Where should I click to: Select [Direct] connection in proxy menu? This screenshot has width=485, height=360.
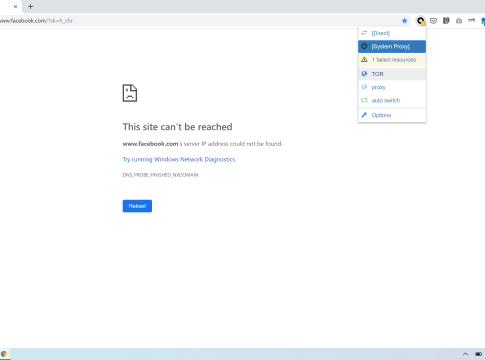click(392, 33)
